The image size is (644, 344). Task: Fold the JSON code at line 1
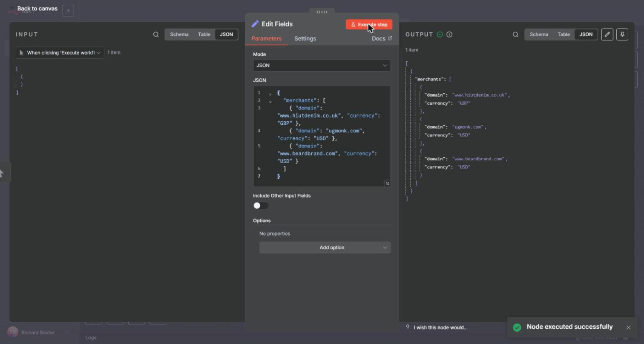270,94
